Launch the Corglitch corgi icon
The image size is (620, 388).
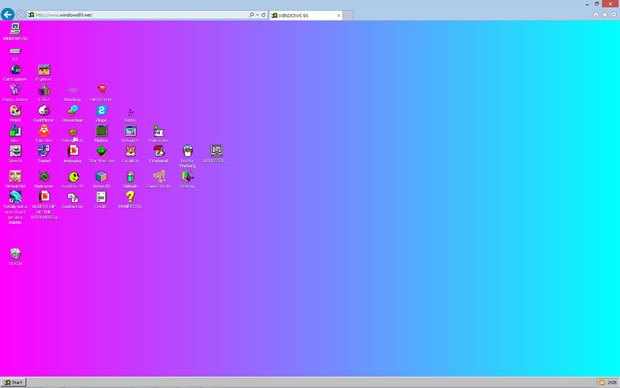point(130,154)
